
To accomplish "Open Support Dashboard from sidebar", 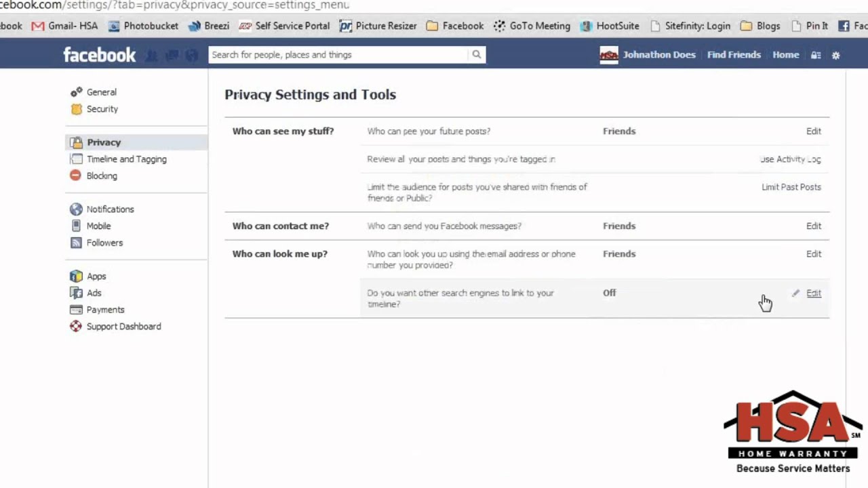I will point(123,327).
